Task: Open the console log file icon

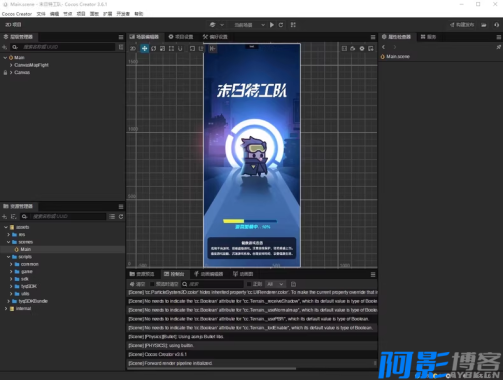Action: click(x=293, y=284)
